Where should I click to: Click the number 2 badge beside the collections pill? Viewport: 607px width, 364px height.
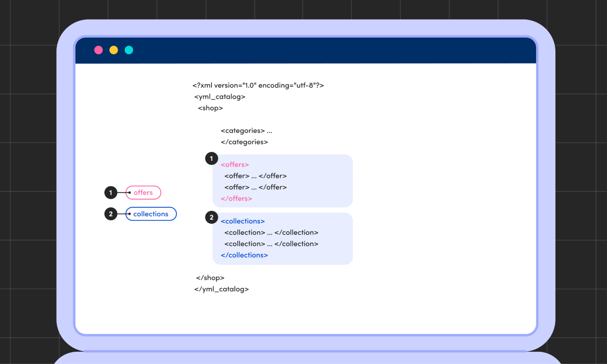tap(111, 214)
